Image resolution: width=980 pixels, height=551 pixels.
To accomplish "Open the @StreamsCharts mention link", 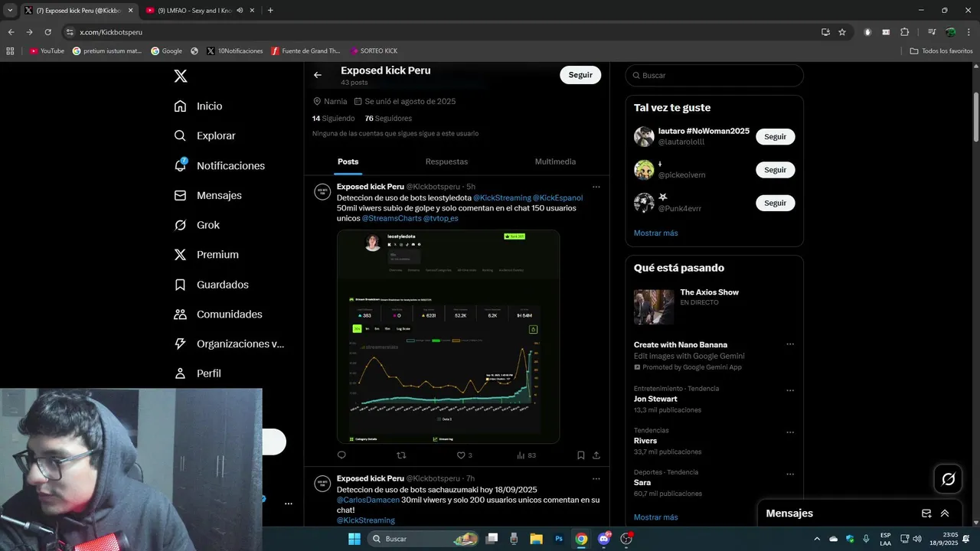I will [391, 218].
